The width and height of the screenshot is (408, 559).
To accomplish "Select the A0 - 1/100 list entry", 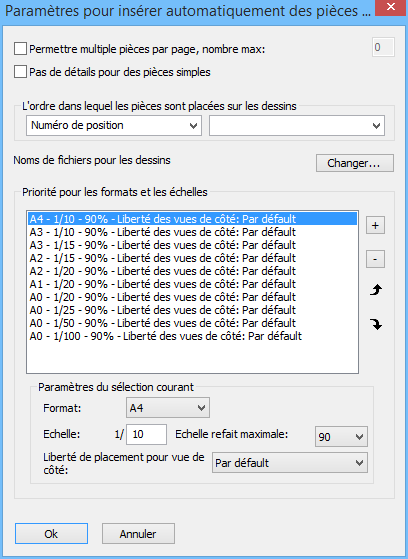I will [x=166, y=336].
